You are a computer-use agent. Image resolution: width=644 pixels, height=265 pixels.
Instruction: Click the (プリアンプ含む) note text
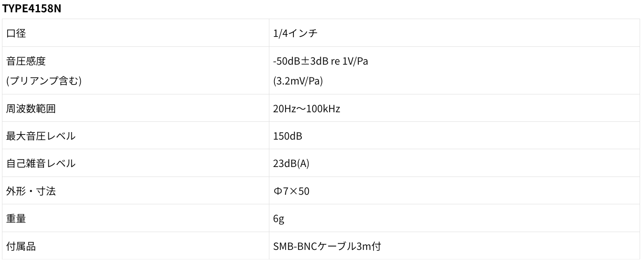(44, 81)
